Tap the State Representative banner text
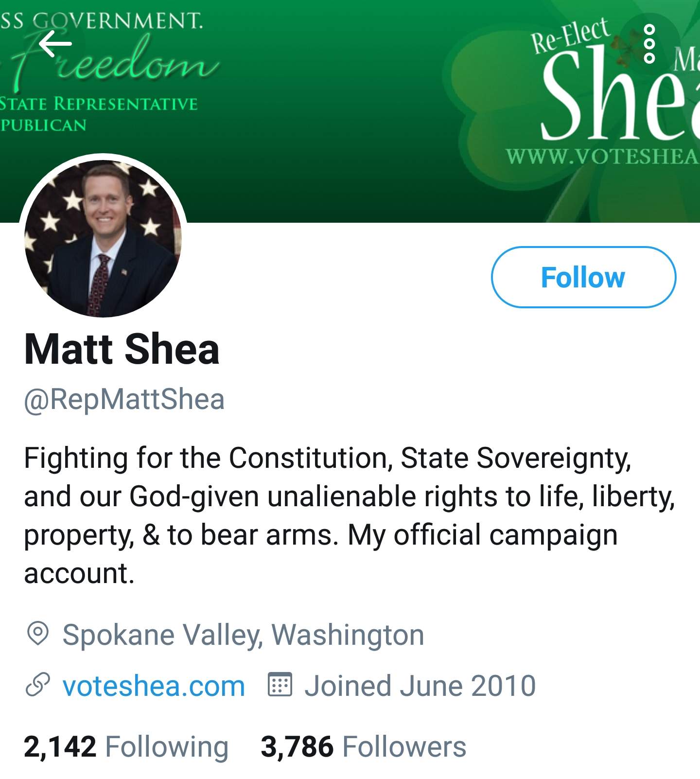This screenshot has height=779, width=700. point(99,104)
